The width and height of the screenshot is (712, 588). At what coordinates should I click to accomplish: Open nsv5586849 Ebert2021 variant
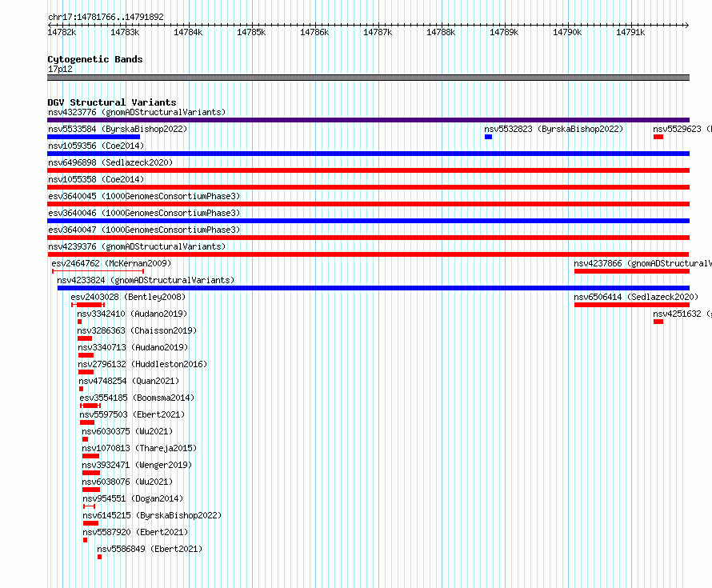[150, 549]
